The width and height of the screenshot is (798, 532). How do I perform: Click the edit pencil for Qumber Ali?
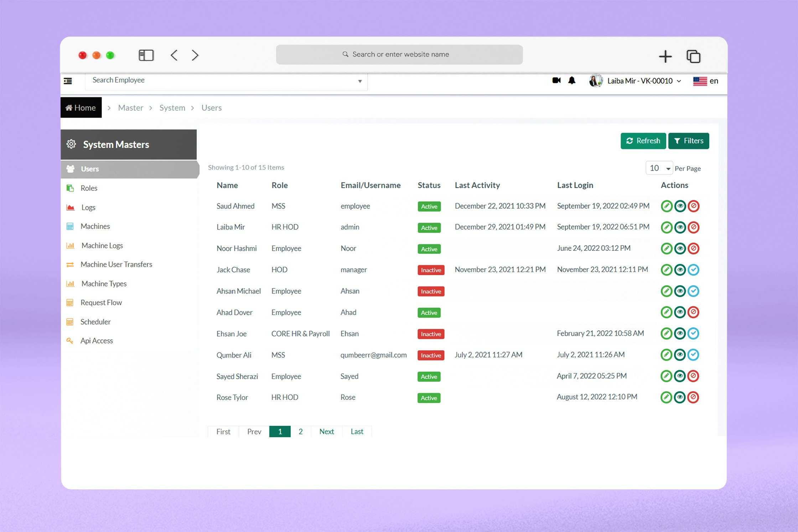pyautogui.click(x=667, y=355)
